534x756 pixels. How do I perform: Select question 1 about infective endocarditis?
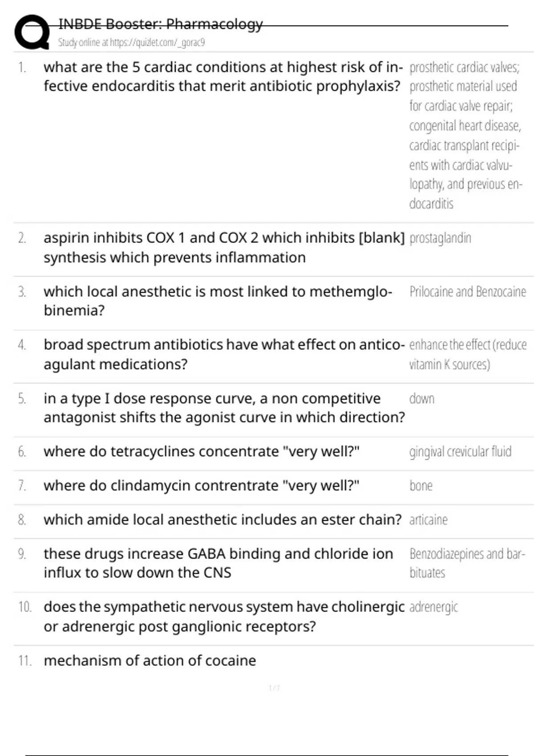point(222,76)
